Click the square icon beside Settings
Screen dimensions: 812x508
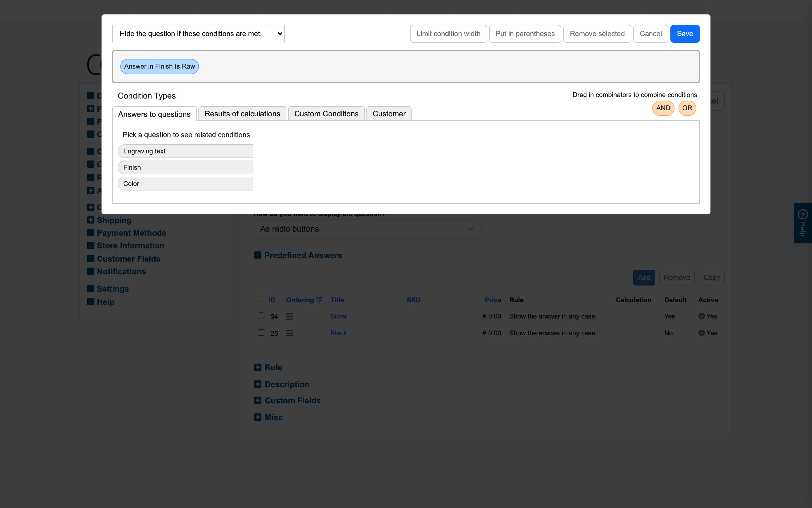pos(91,289)
